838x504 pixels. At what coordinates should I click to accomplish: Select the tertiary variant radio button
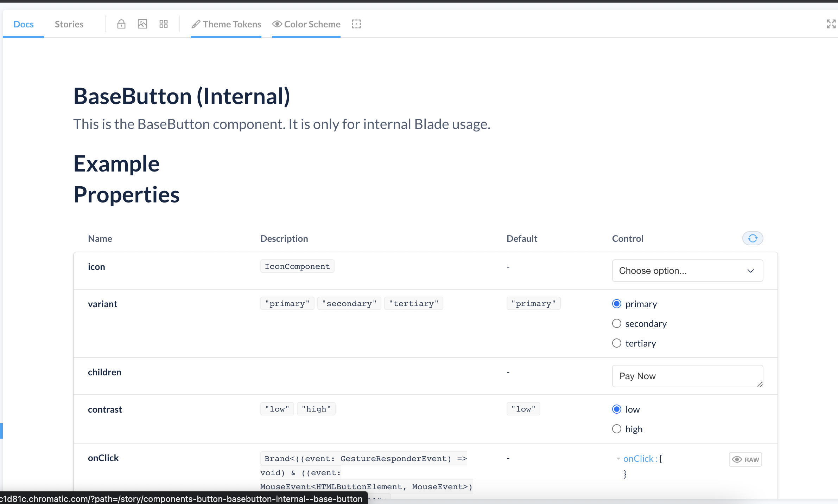click(x=617, y=343)
